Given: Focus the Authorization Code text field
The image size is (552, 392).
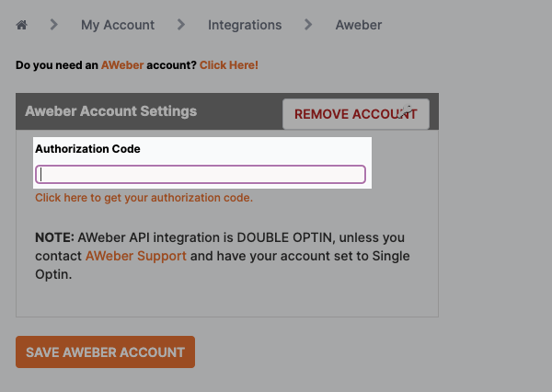Looking at the screenshot, I should coord(201,174).
